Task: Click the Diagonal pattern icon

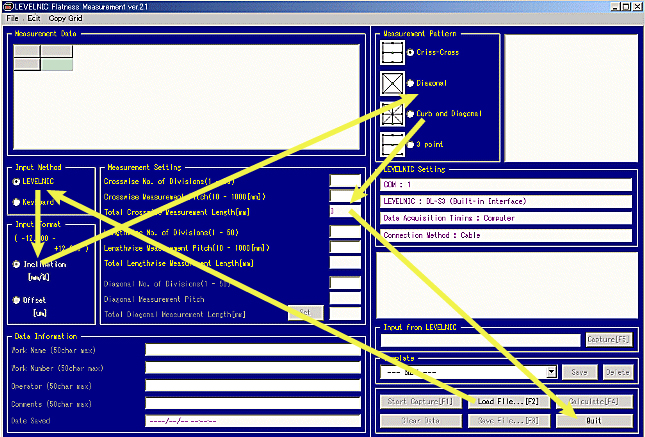Action: click(391, 83)
